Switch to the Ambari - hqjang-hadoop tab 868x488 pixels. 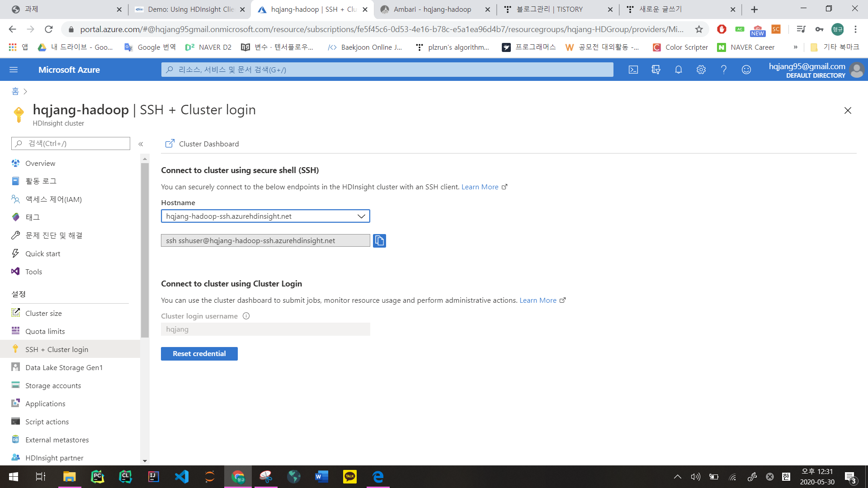click(432, 9)
